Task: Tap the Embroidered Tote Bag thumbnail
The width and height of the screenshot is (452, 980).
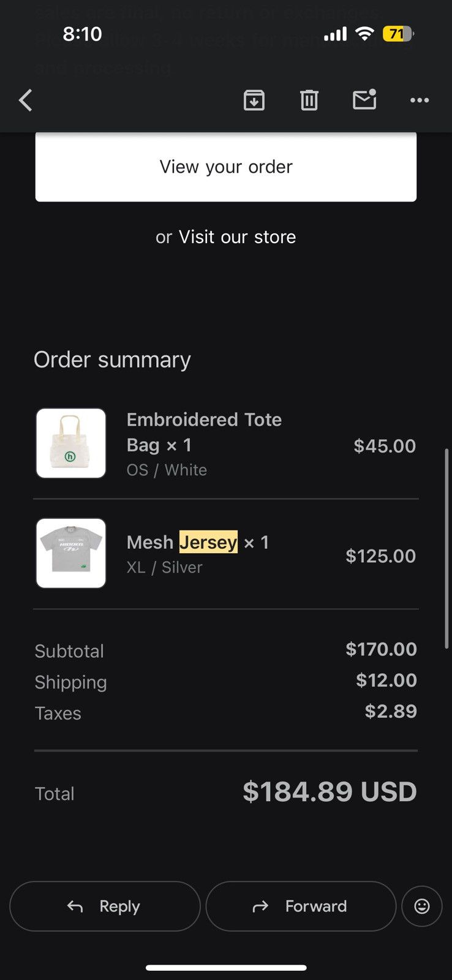Action: pyautogui.click(x=71, y=443)
